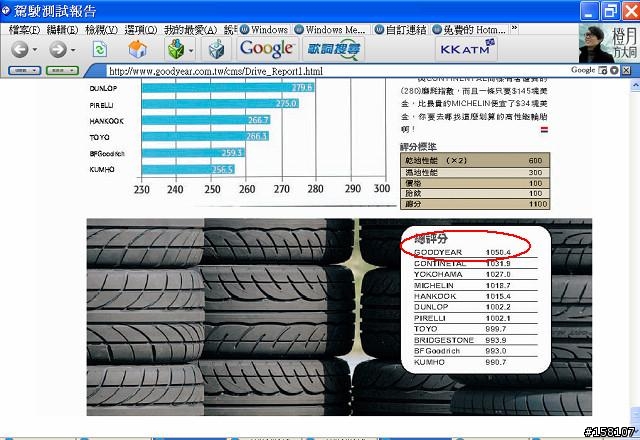Open the Windows bookmark link
This screenshot has height=440, width=640.
coord(264,29)
